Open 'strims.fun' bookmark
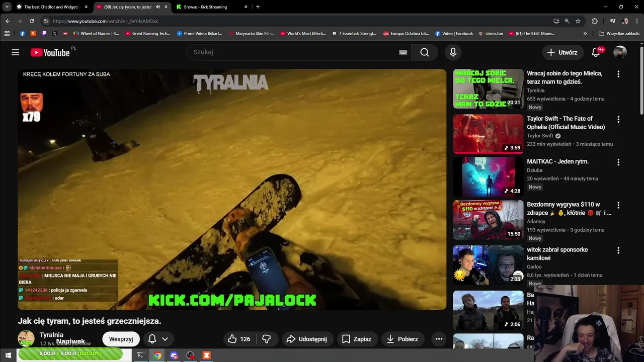The height and width of the screenshot is (362, 644). (x=491, y=34)
